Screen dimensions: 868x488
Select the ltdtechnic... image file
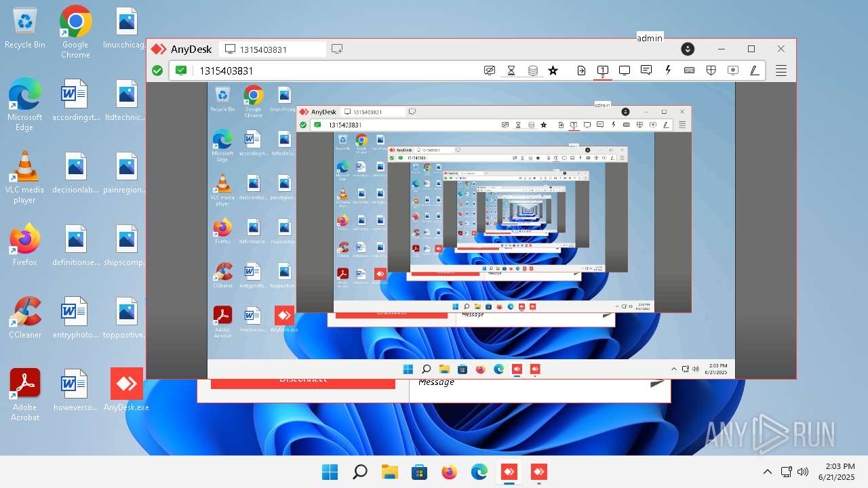tap(127, 100)
